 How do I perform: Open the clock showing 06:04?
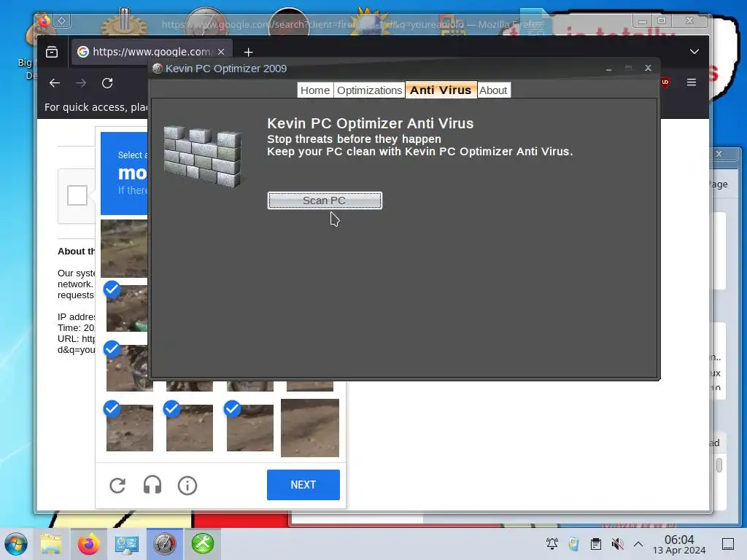679,544
